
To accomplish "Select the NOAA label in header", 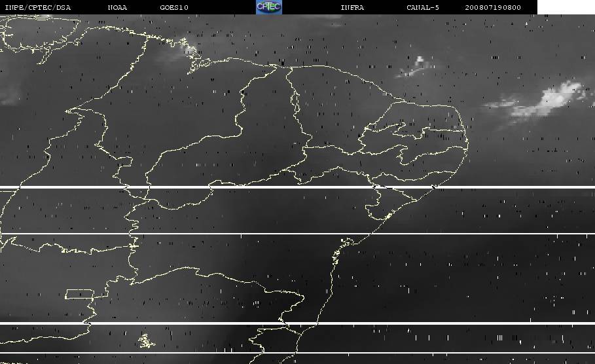I will 118,8.
